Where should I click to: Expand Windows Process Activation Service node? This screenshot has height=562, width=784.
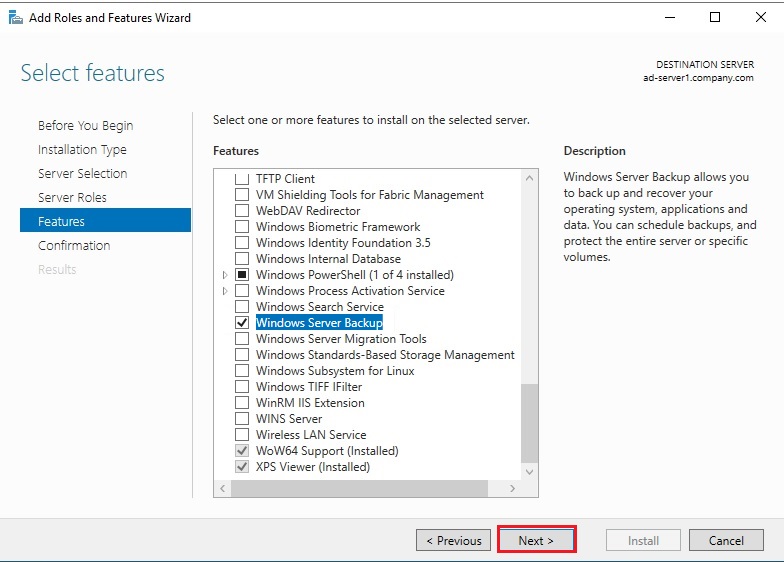point(225,291)
